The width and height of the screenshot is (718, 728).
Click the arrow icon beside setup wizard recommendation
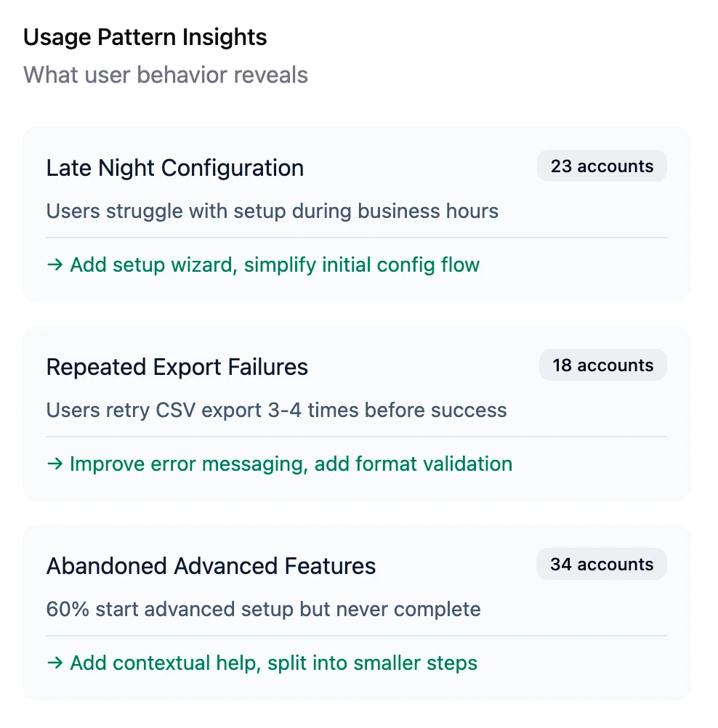coord(55,265)
